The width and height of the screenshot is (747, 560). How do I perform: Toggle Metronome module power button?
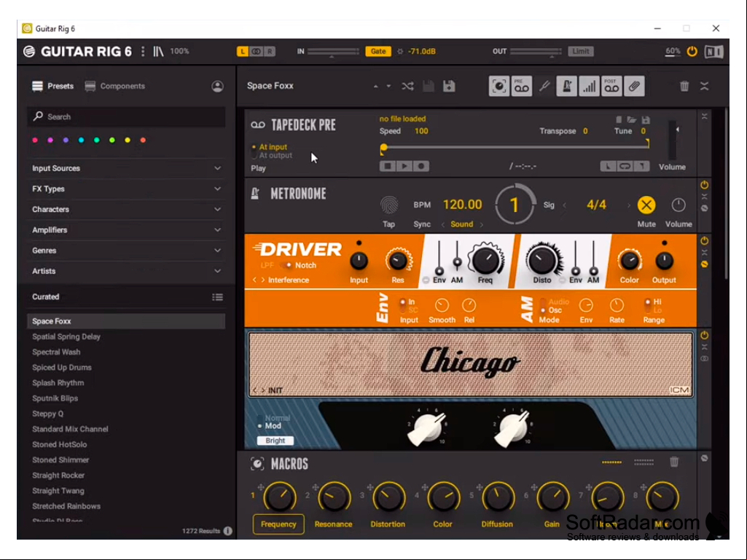pyautogui.click(x=704, y=185)
